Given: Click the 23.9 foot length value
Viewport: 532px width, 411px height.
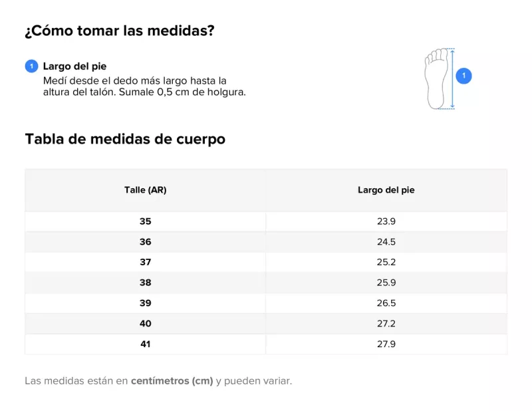Looking at the screenshot, I should pyautogui.click(x=386, y=221).
